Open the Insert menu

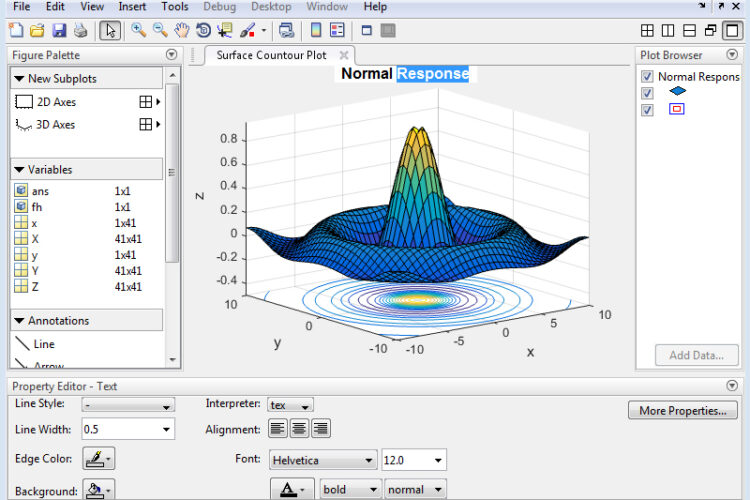tap(132, 7)
